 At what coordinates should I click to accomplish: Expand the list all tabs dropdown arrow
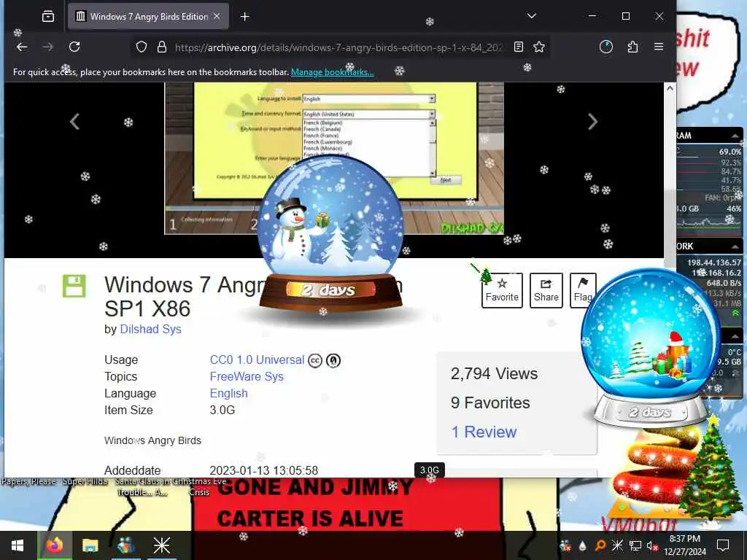coord(532,16)
